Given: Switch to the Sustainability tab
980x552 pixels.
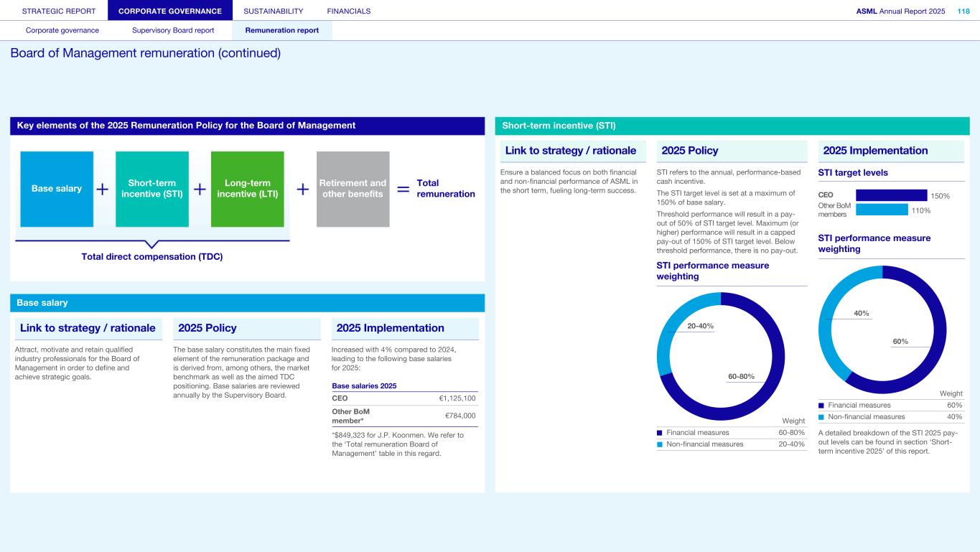Looking at the screenshot, I should coord(273,11).
